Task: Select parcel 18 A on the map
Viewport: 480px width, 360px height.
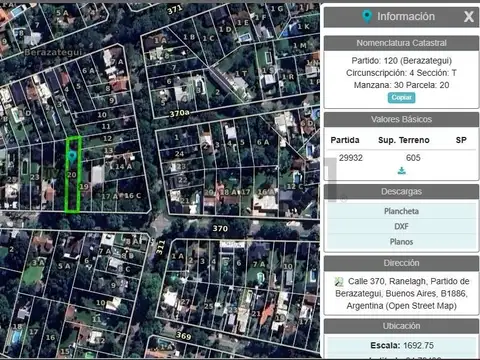Action: click(228, 192)
